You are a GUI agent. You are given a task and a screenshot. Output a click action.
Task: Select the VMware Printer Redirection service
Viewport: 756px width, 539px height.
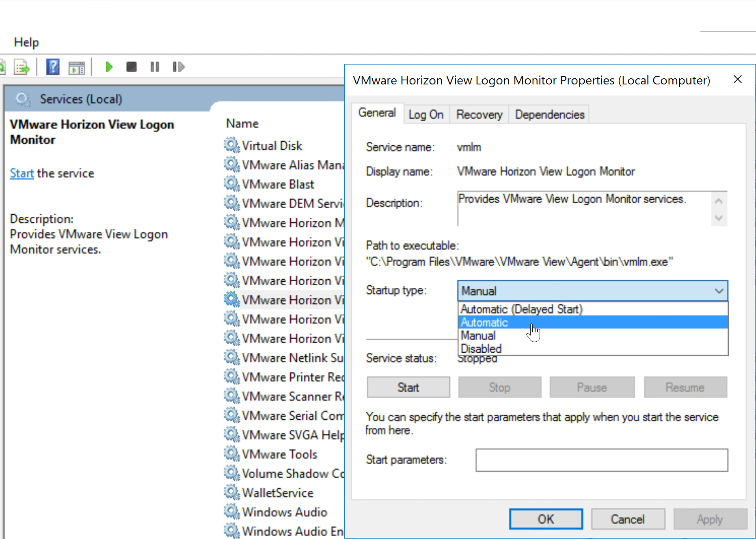click(x=283, y=377)
